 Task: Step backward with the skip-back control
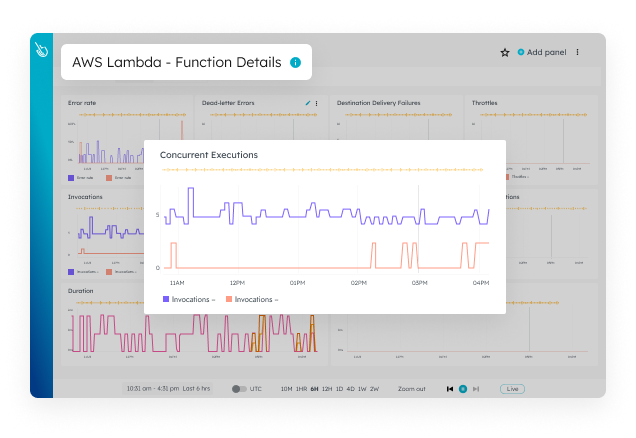[450, 389]
